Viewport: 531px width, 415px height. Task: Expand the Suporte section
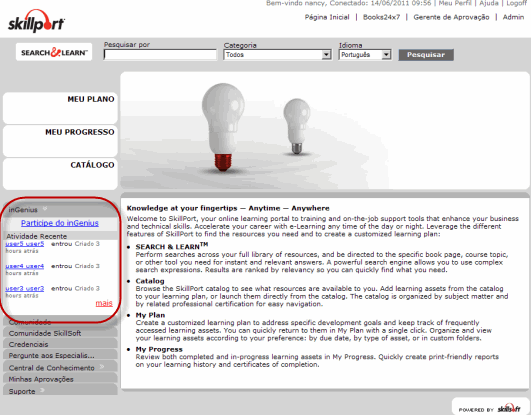pyautogui.click(x=60, y=391)
